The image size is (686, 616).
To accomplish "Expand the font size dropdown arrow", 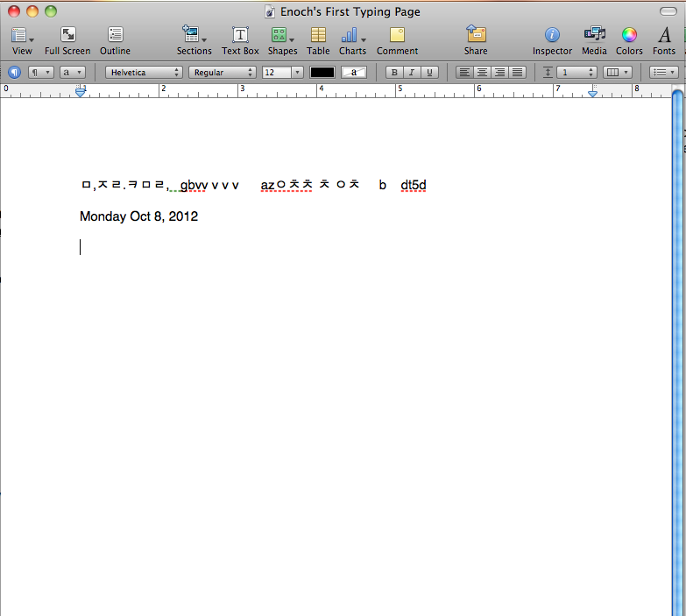I will coord(298,72).
